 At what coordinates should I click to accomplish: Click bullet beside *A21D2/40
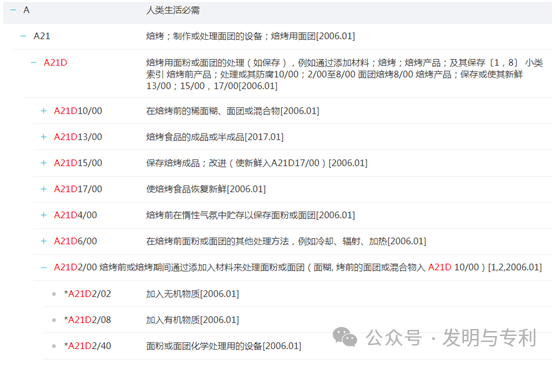point(54,346)
